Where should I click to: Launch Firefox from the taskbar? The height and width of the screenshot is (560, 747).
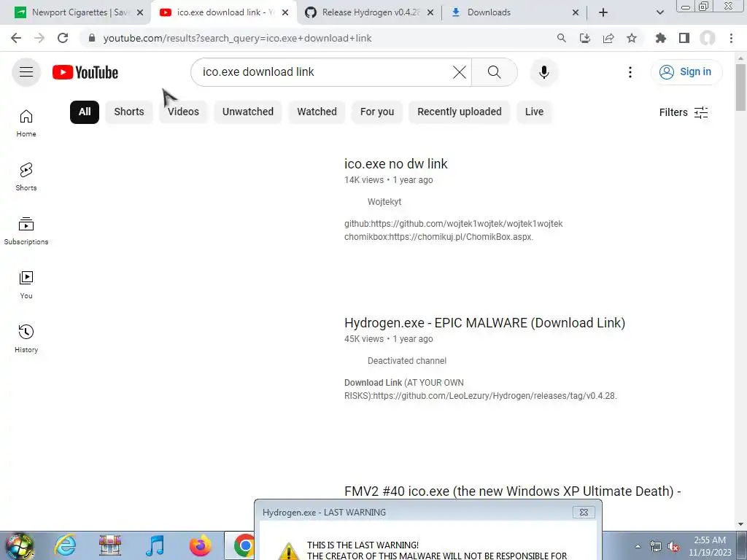tap(200, 545)
